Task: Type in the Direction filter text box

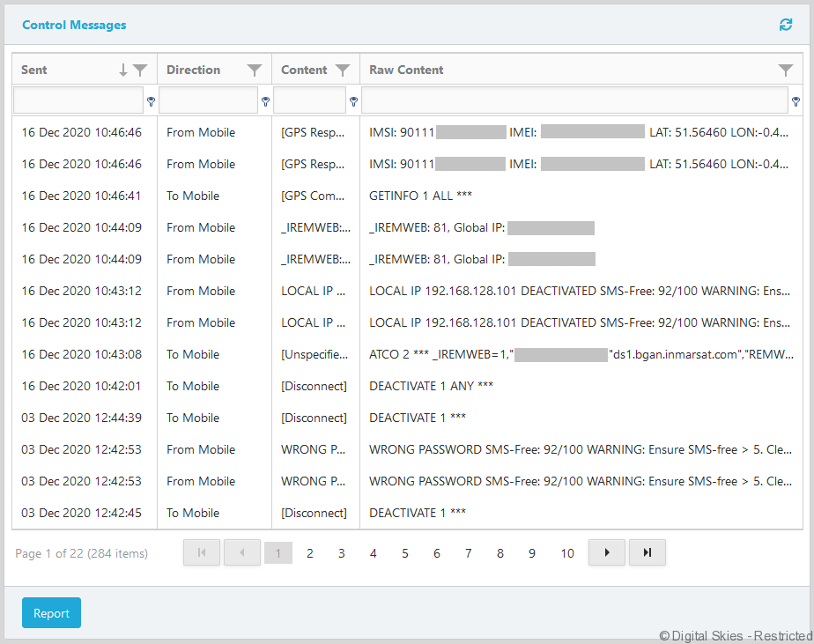Action: [x=208, y=100]
